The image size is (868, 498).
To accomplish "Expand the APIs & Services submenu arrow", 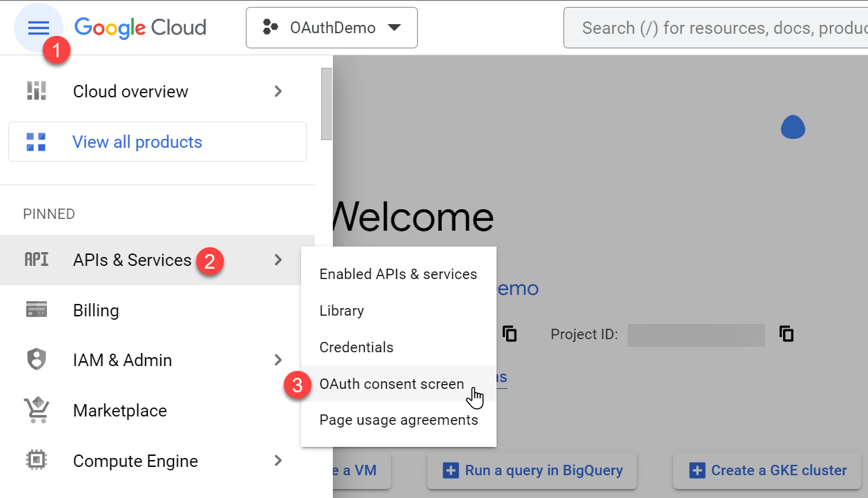I will (x=278, y=260).
